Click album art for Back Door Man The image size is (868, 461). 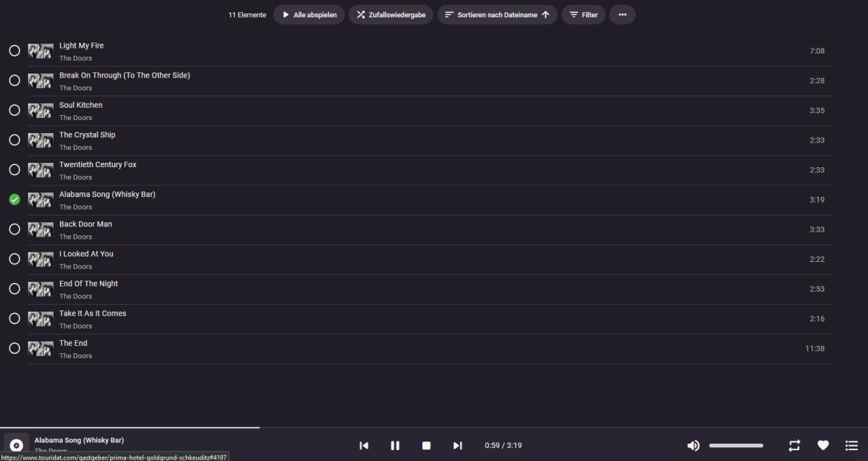point(41,229)
